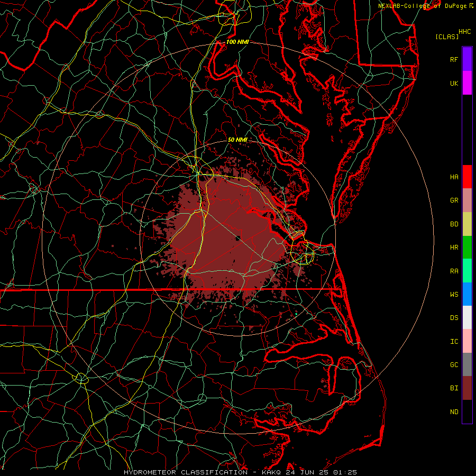Click the BD legend label

(x=454, y=224)
